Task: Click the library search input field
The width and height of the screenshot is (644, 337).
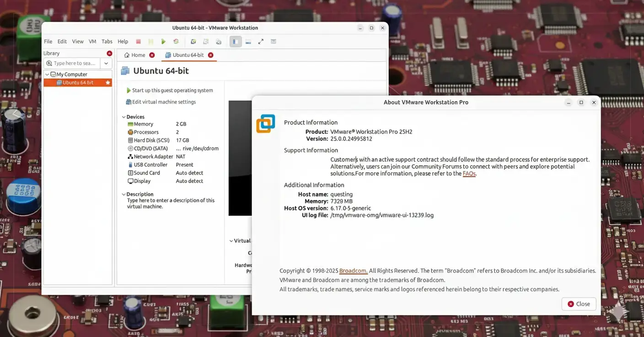Action: coord(73,63)
